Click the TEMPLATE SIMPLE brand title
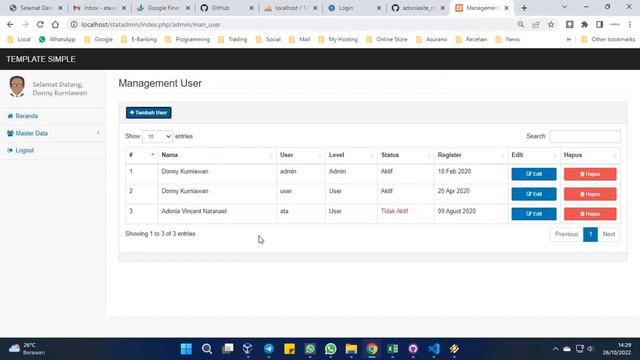This screenshot has width=640, height=360. coord(41,59)
